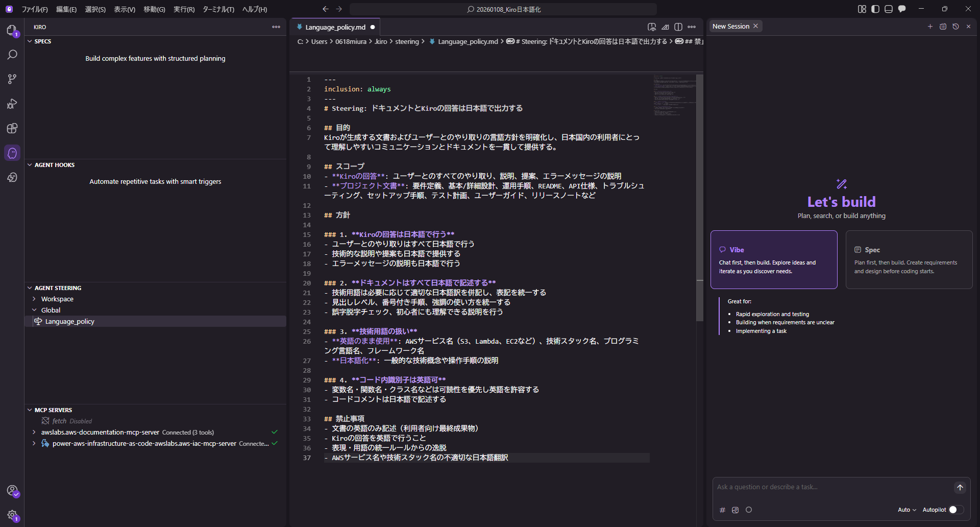
Task: Open the Auto model selector dropdown
Action: pyautogui.click(x=906, y=510)
